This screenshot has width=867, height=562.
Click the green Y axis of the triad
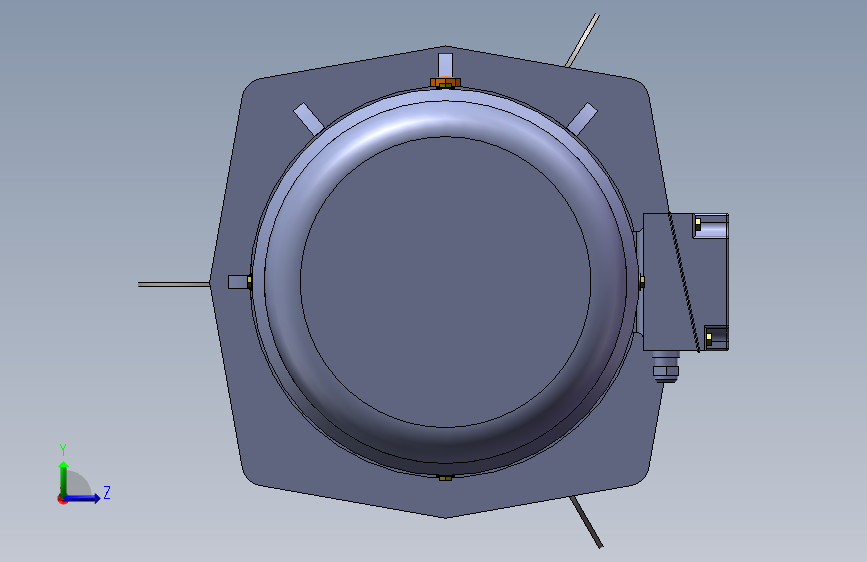coord(64,478)
